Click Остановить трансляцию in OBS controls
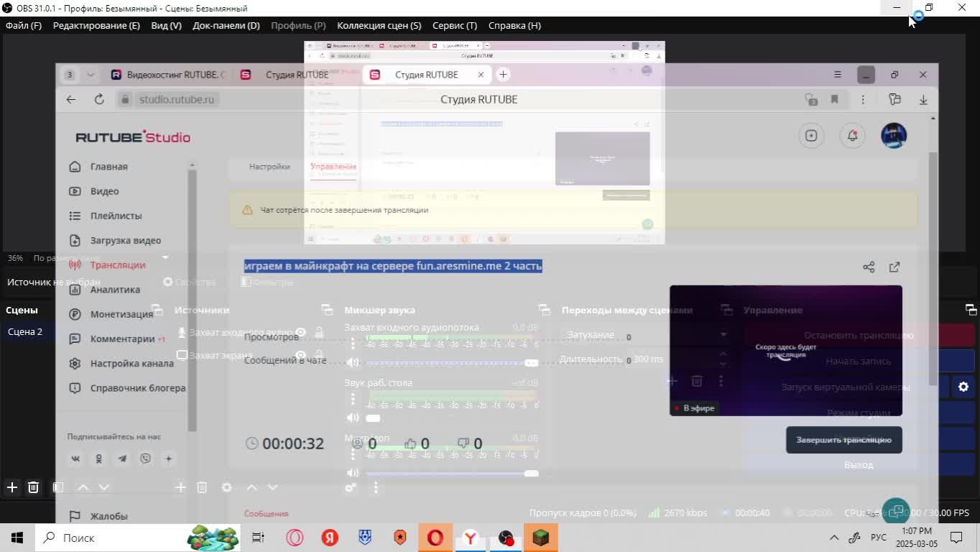The width and height of the screenshot is (980, 552). point(859,335)
